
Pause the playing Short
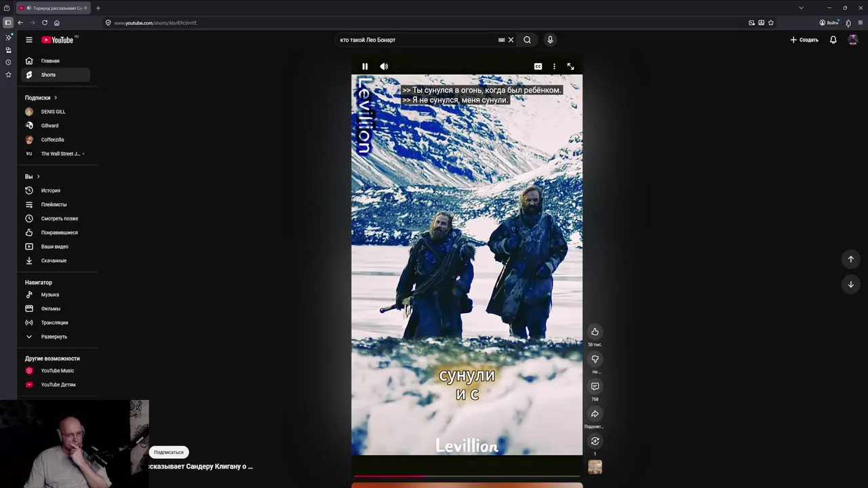[365, 66]
